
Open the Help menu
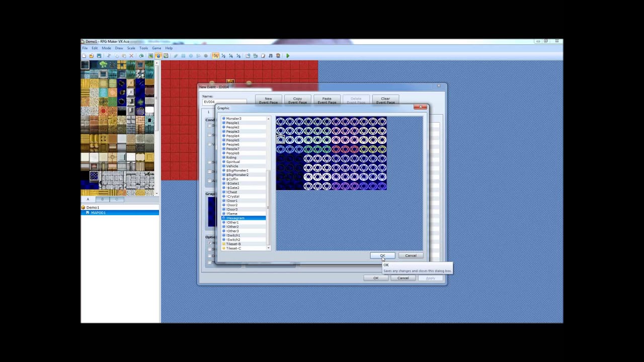[x=169, y=48]
